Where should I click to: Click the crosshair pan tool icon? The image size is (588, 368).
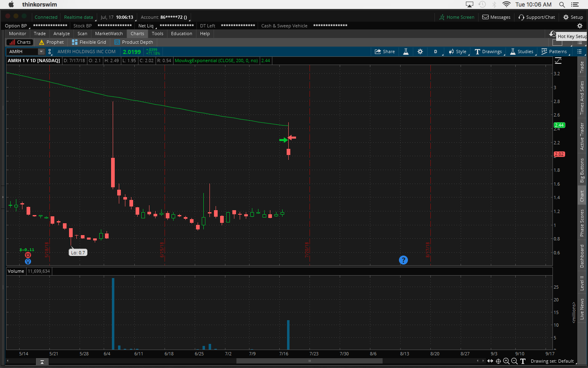[498, 361]
